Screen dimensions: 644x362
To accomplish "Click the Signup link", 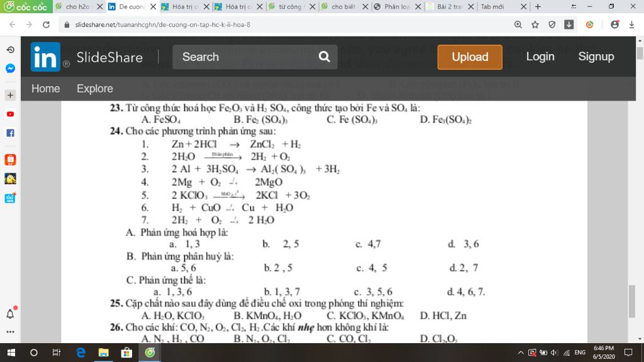I will [x=596, y=57].
